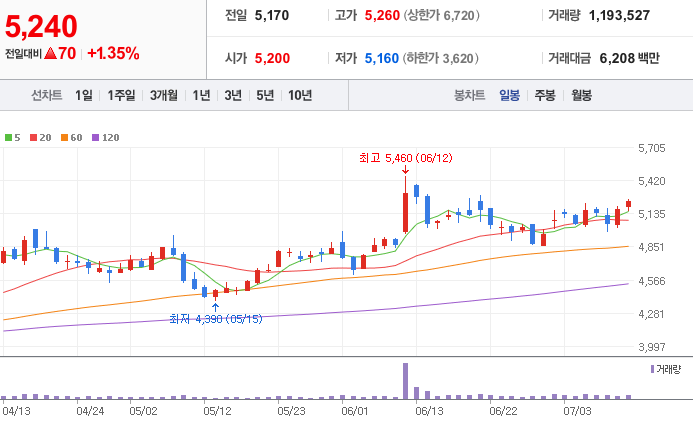Click the purple 120-day moving average swatch
693x435 pixels.
[x=95, y=137]
